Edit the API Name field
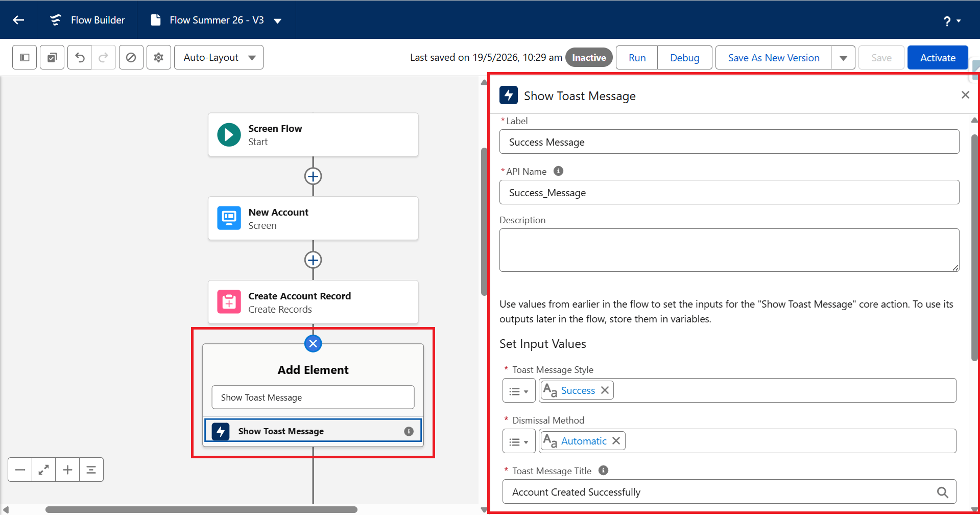This screenshot has width=980, height=515. point(729,192)
